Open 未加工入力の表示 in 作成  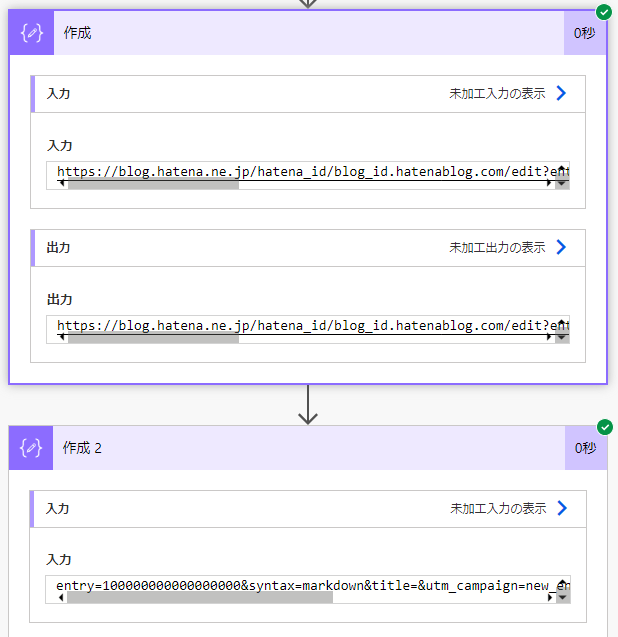tap(497, 94)
